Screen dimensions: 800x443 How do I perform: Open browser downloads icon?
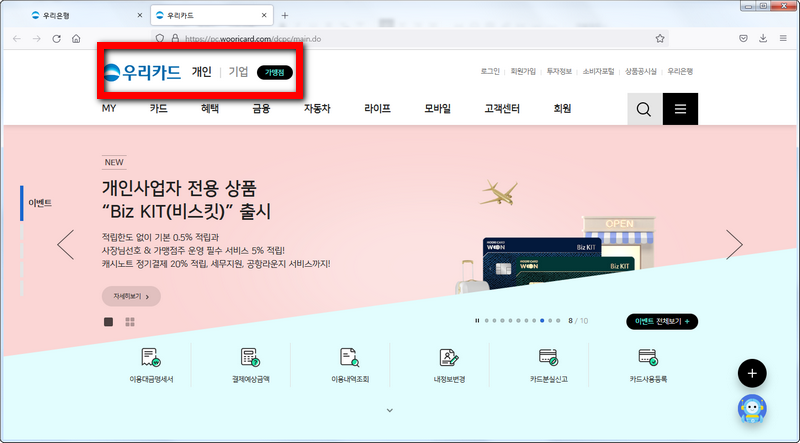[x=763, y=39]
